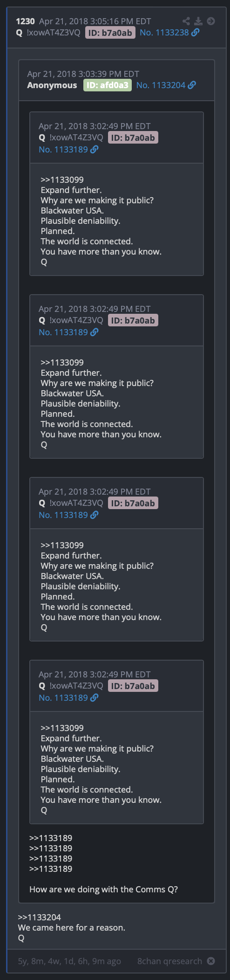Screen dimensions: 230x980
Task: Click the green ID: afd0a3 badge
Action: tap(108, 85)
